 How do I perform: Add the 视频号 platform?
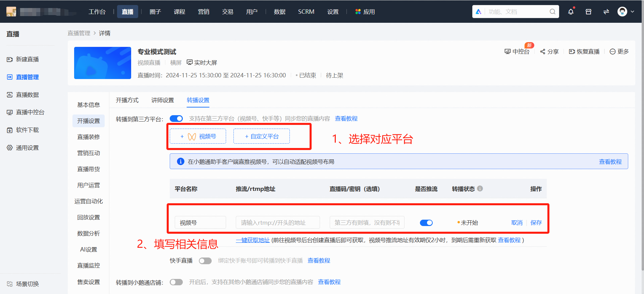[x=198, y=136]
